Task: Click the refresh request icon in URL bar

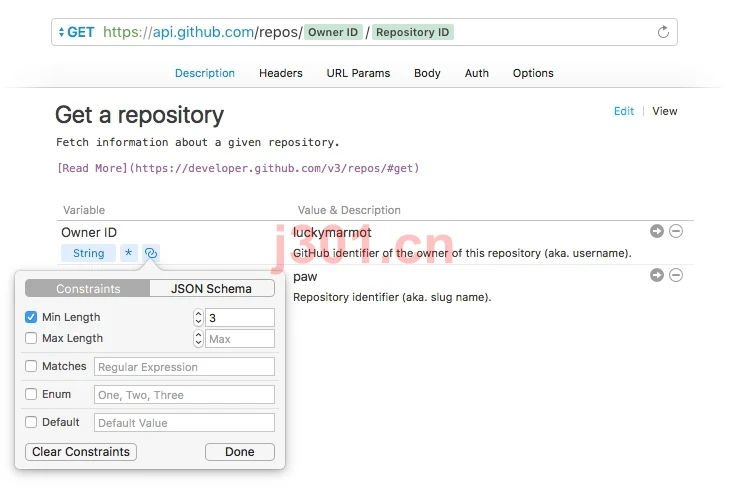Action: [x=663, y=32]
